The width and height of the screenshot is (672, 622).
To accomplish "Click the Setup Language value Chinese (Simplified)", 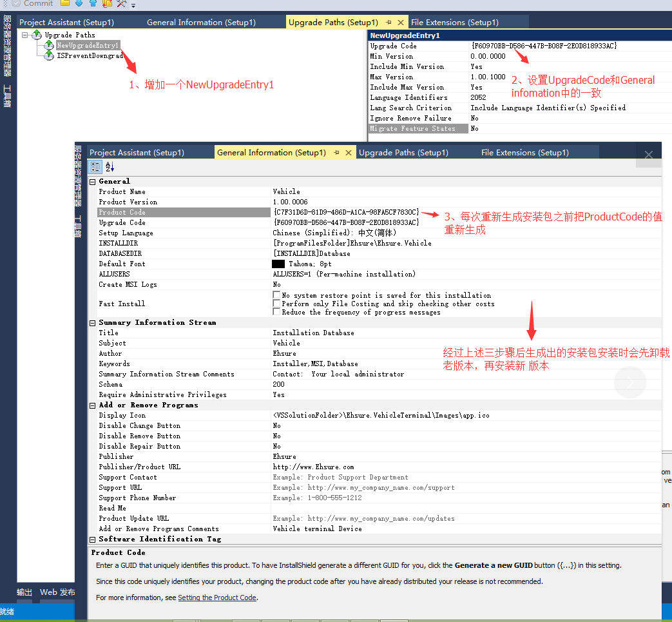I will 334,233.
